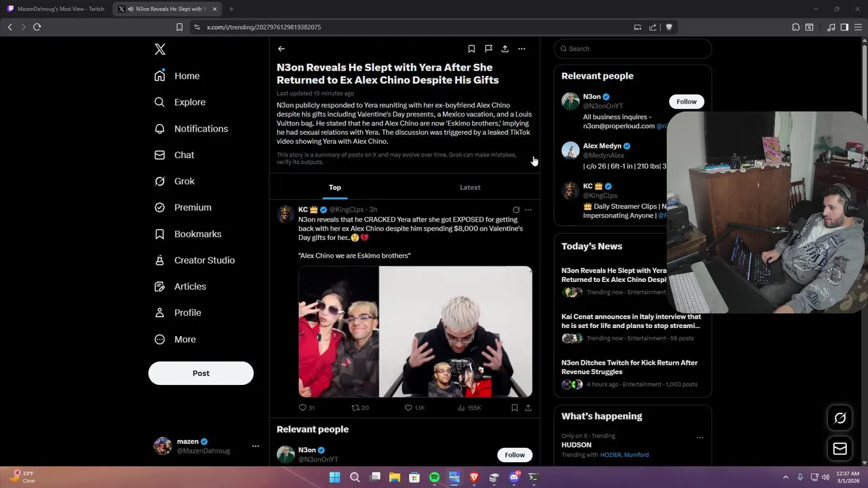868x488 pixels.
Task: Follow N3on in the right Relevant people panel
Action: (x=686, y=102)
